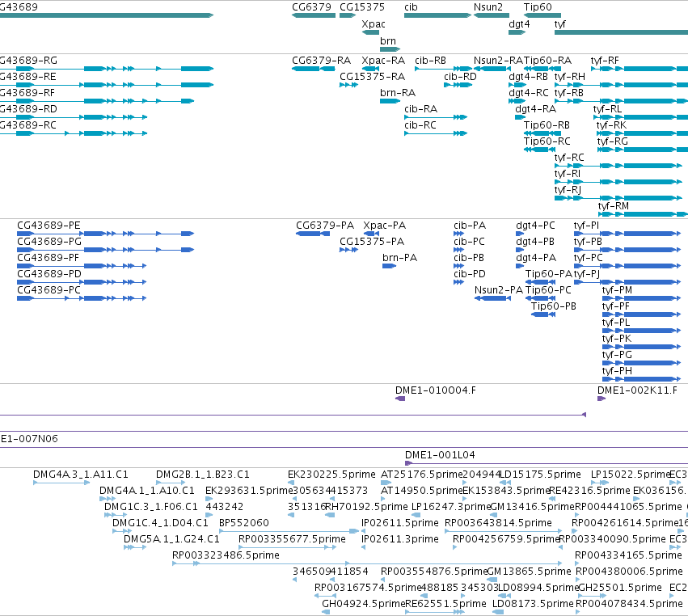This screenshot has height=616, width=688.
Task: Click the Xpac-PA protein label
Action: (x=384, y=226)
